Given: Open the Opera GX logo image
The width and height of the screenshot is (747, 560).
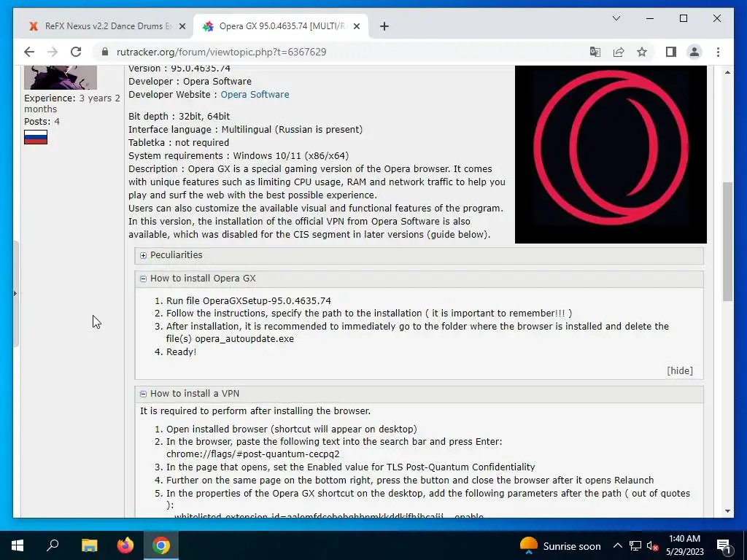Looking at the screenshot, I should pos(611,155).
